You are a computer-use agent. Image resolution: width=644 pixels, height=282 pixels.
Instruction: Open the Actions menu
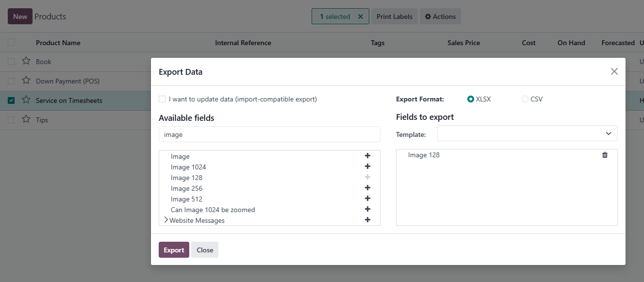440,17
